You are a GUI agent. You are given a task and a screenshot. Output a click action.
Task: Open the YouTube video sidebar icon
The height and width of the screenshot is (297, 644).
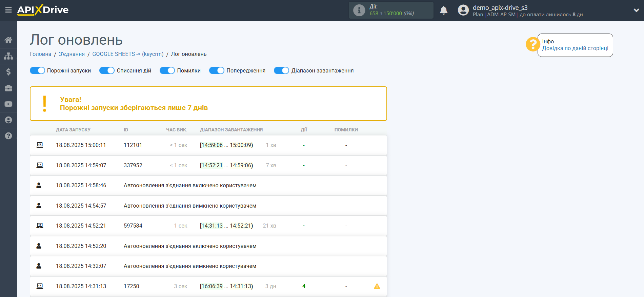(8, 104)
